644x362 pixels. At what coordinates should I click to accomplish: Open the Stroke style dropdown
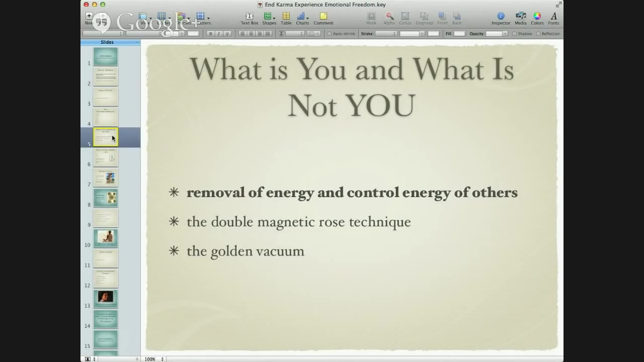click(386, 34)
